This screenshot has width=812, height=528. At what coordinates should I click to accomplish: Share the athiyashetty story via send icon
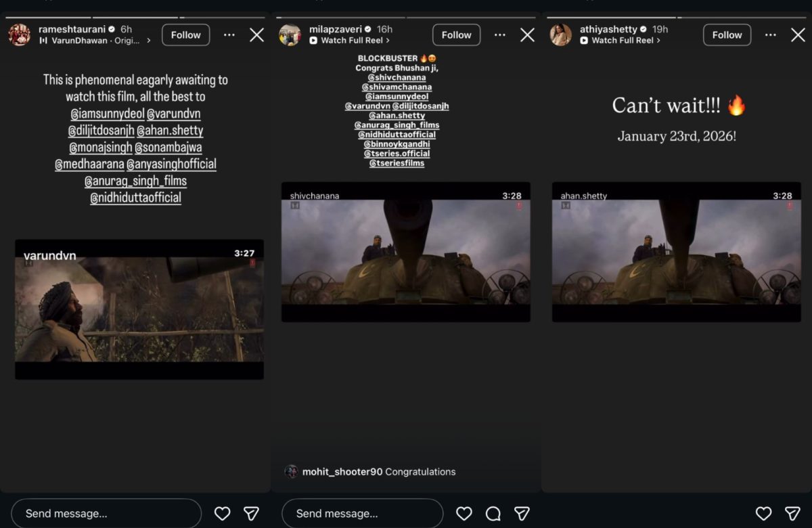792,514
